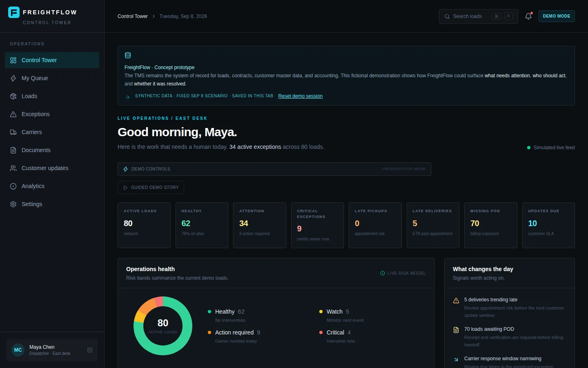The height and width of the screenshot is (368, 588).
Task: Open Documents section
Action: click(52, 150)
